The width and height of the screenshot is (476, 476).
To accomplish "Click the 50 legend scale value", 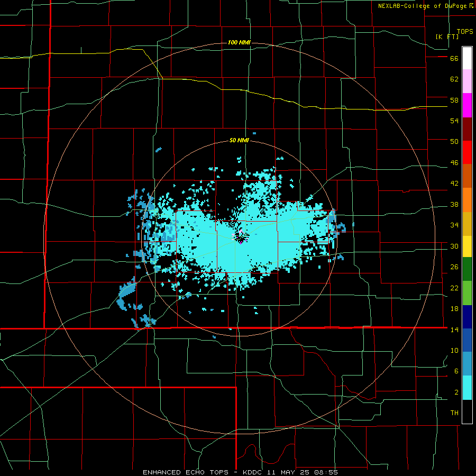I will pos(454,142).
